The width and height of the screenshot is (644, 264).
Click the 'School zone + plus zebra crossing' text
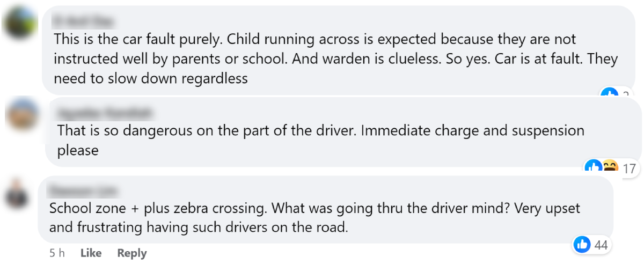[x=172, y=208]
